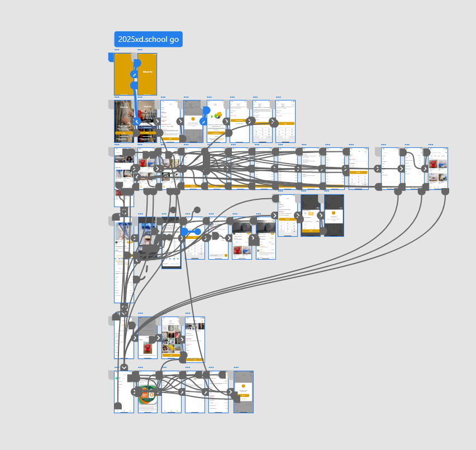Click the blue pencil handle between the yellow artboards
The image size is (476, 450).
click(x=134, y=74)
